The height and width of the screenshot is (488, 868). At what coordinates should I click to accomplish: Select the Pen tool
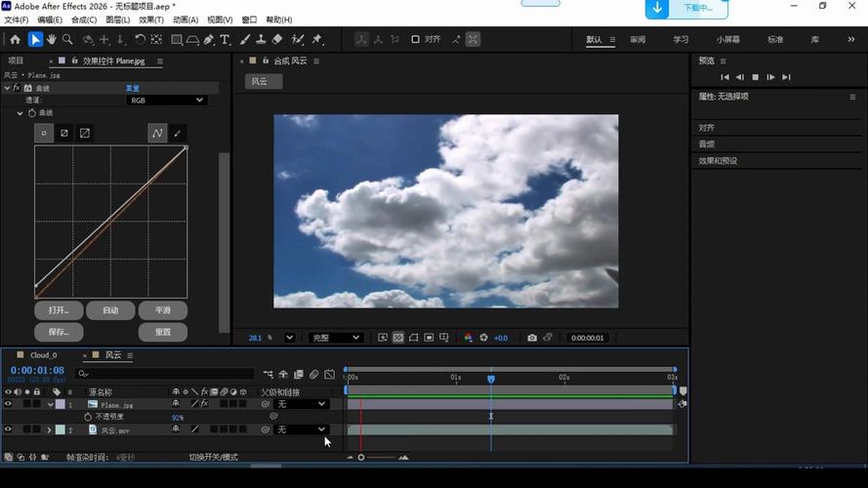(209, 39)
